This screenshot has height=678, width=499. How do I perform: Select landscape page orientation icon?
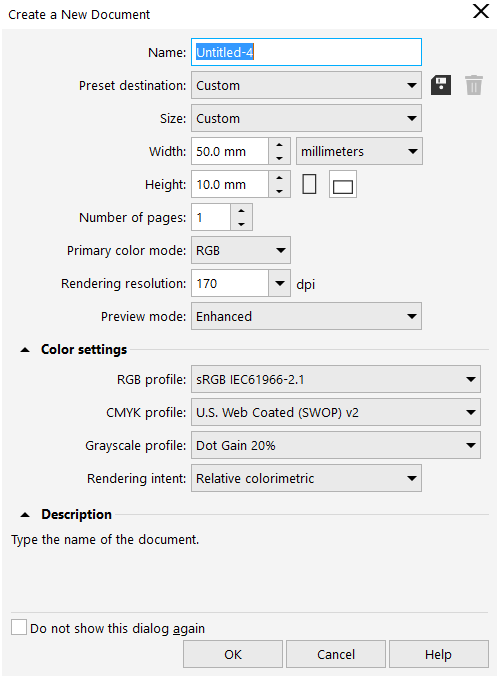tap(342, 185)
